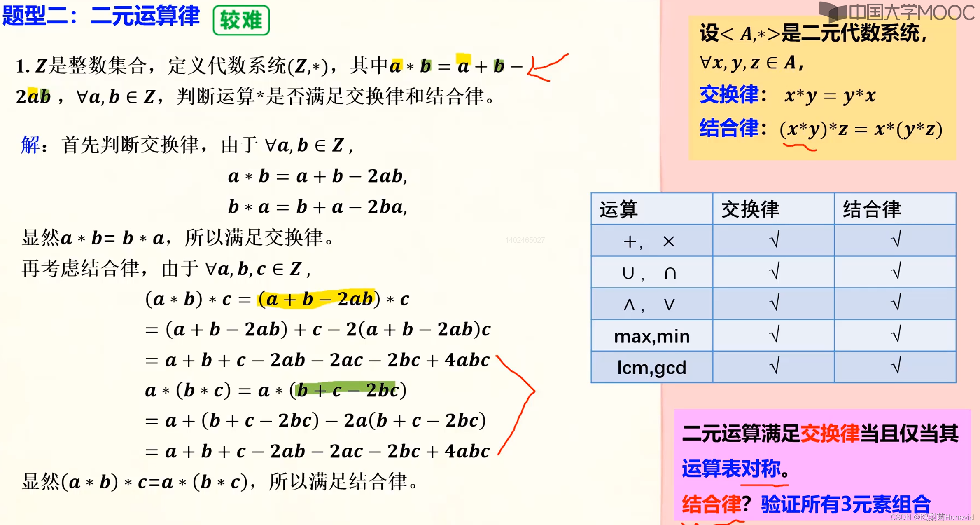This screenshot has height=525, width=980.
Task: Click the blue 运算表对称 text
Action: click(x=731, y=468)
